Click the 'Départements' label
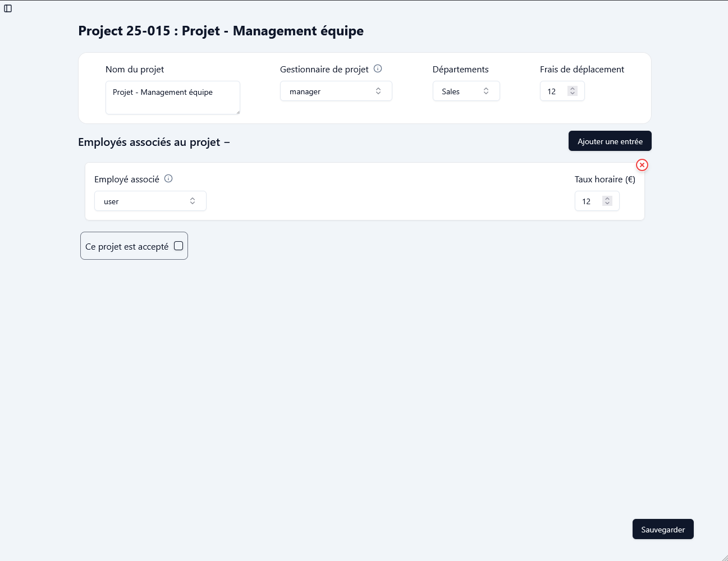Image resolution: width=728 pixels, height=561 pixels. pyautogui.click(x=461, y=69)
